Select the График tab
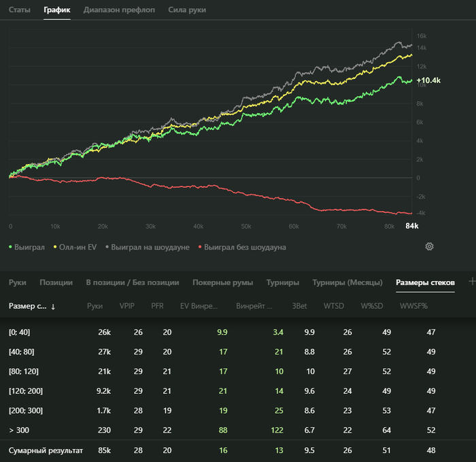 tap(57, 10)
